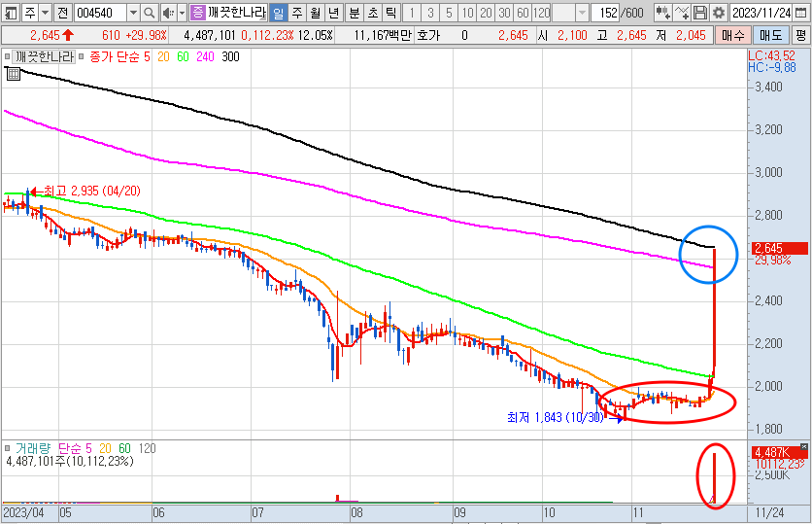Select interval 1 button

pyautogui.click(x=412, y=13)
